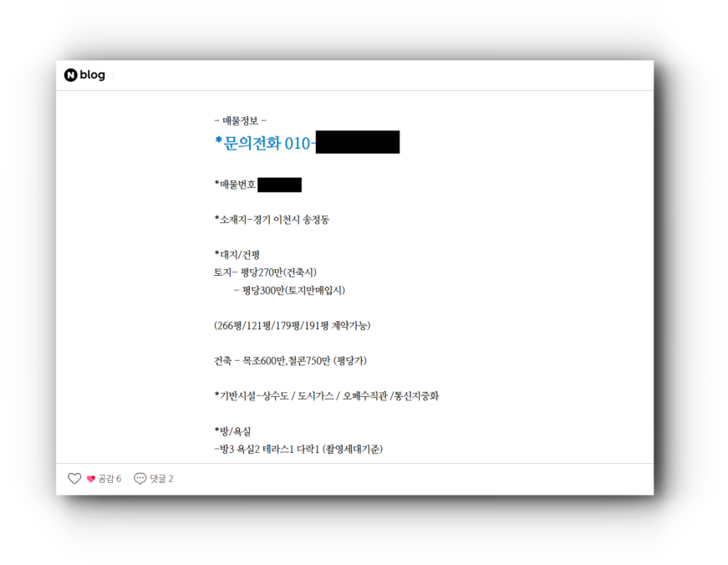Viewport: 728px width, 565px height.
Task: Select the 매물정보 heading text
Action: click(x=240, y=120)
